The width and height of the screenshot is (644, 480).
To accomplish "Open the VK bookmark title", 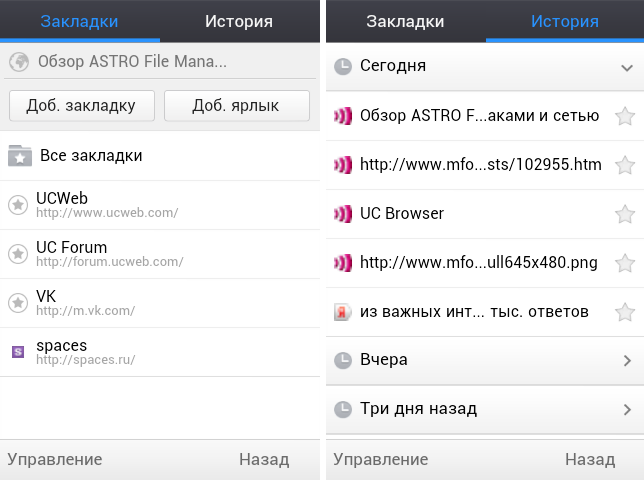I will (46, 296).
